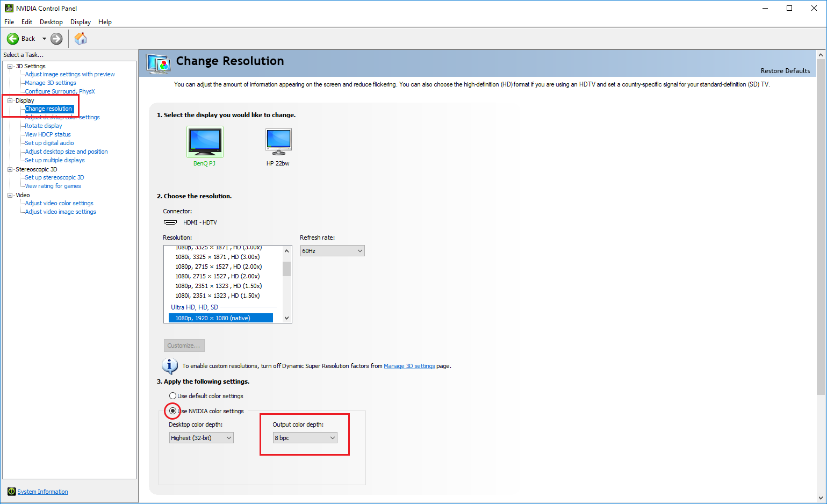Click the Change Resolution header icon
The width and height of the screenshot is (827, 504).
[159, 64]
